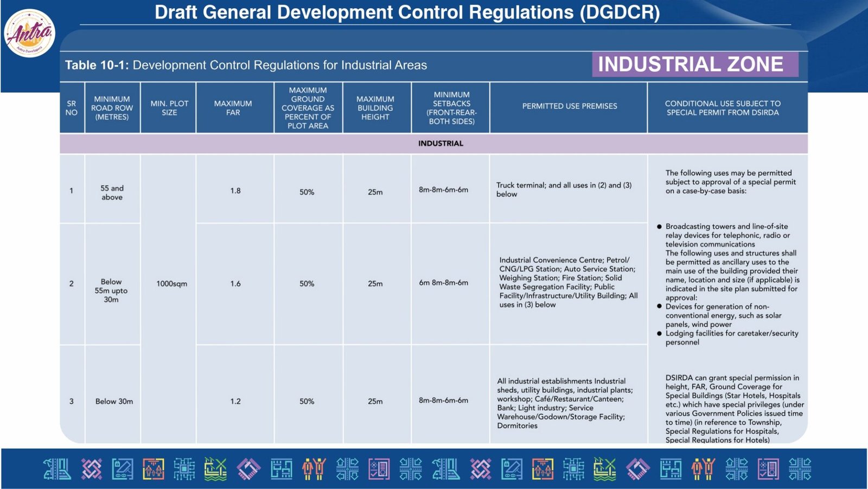The width and height of the screenshot is (868, 489).
Task: Select the leftmost circuit chip icon
Action: [184, 469]
